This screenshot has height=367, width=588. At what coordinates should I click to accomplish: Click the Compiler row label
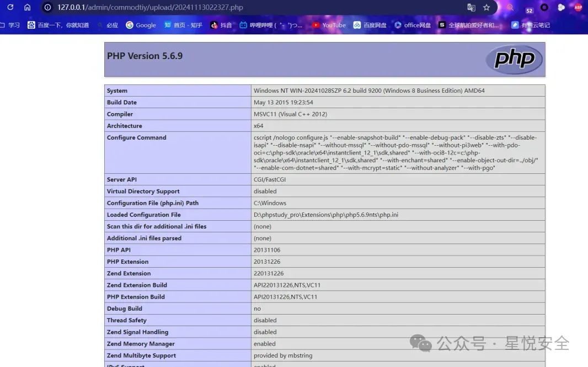(x=120, y=114)
